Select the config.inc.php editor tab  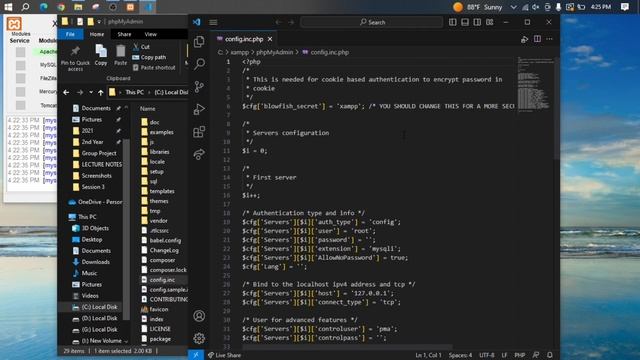click(244, 39)
